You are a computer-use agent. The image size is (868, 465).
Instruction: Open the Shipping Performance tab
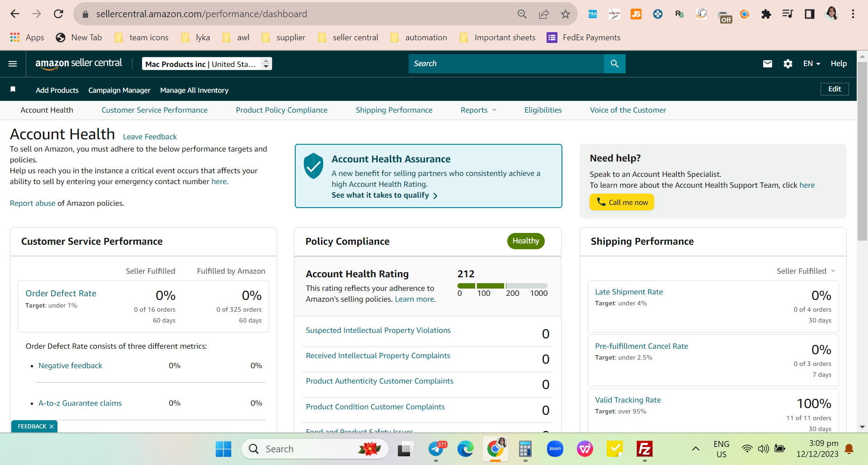coord(394,110)
